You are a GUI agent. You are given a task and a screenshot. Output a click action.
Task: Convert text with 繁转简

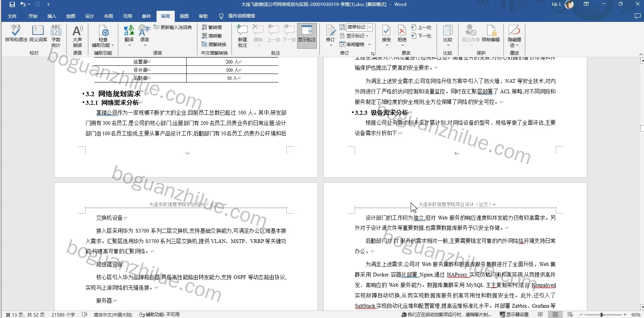211,27
